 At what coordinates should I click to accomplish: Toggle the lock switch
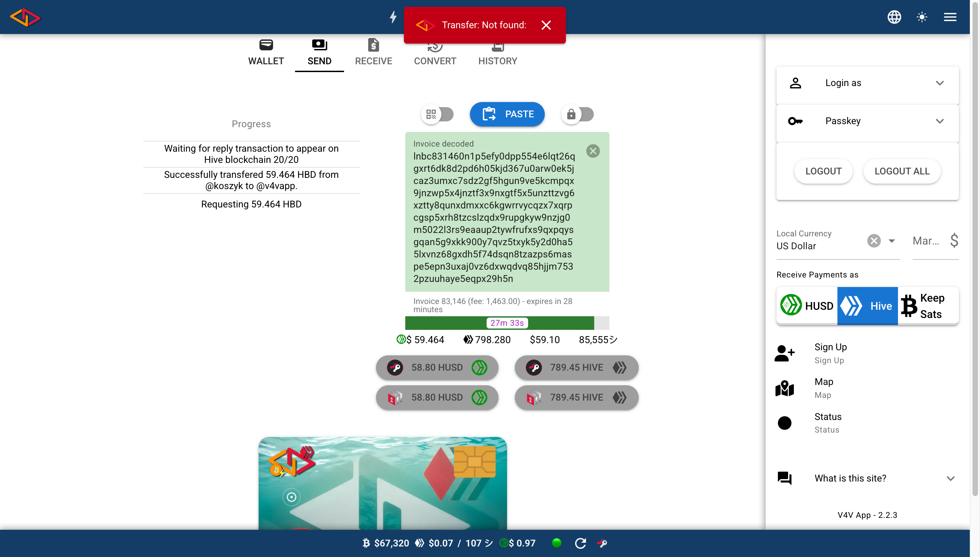point(578,114)
